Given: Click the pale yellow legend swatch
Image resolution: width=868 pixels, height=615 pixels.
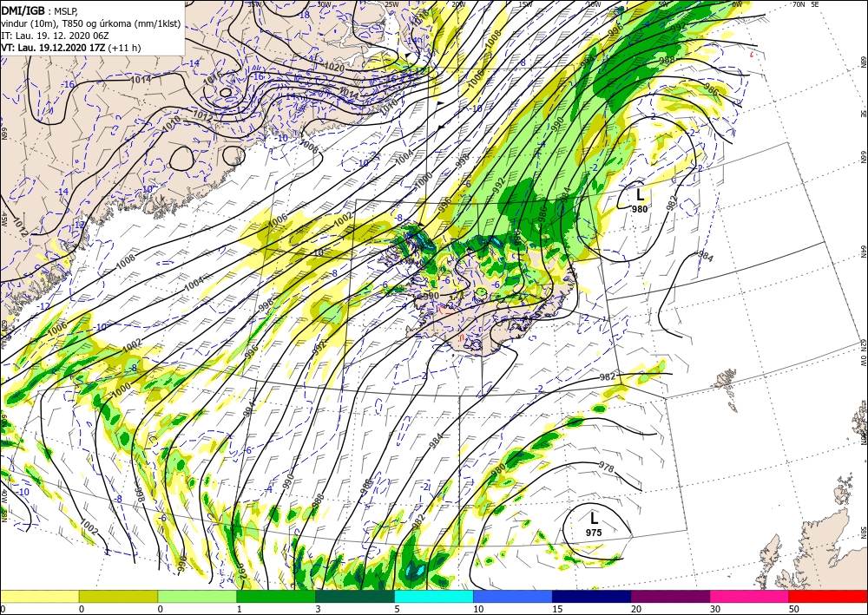Looking at the screenshot, I should coord(39,596).
